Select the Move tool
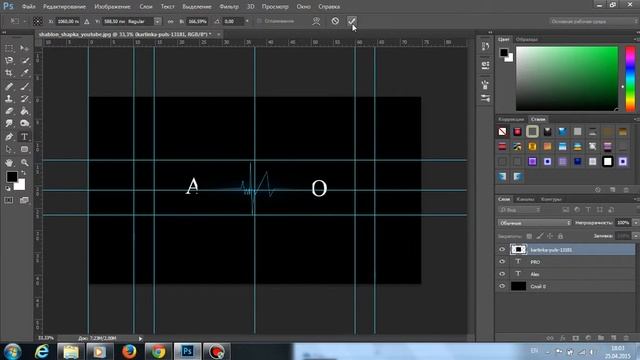 tap(24, 48)
